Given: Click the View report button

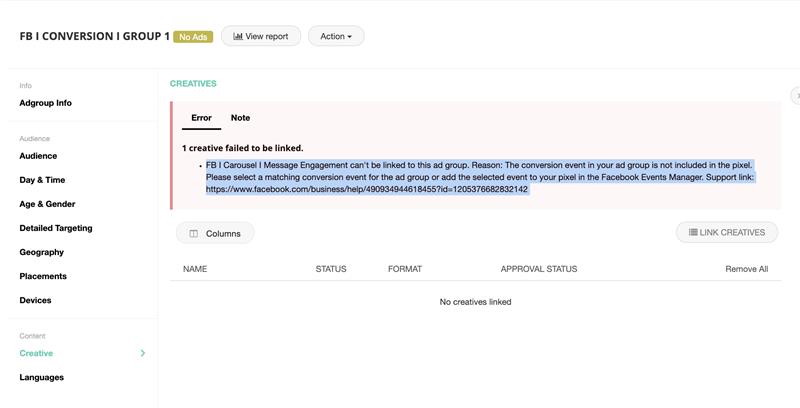Looking at the screenshot, I should click(260, 36).
